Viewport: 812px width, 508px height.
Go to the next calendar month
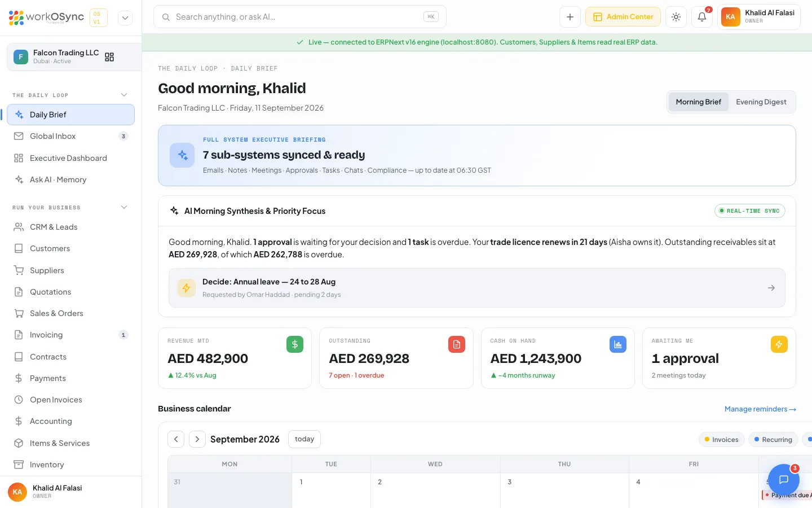(x=197, y=439)
